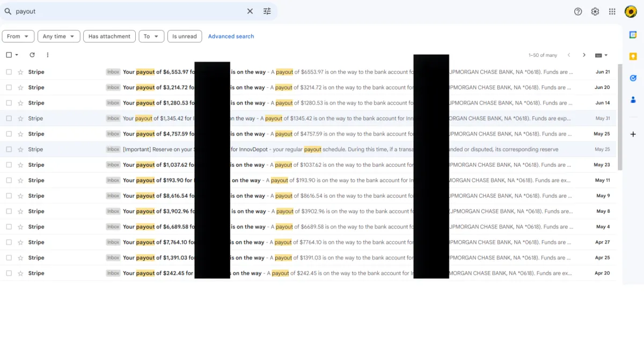644x363 pixels.
Task: Open the account profile avatar
Action: (631, 11)
